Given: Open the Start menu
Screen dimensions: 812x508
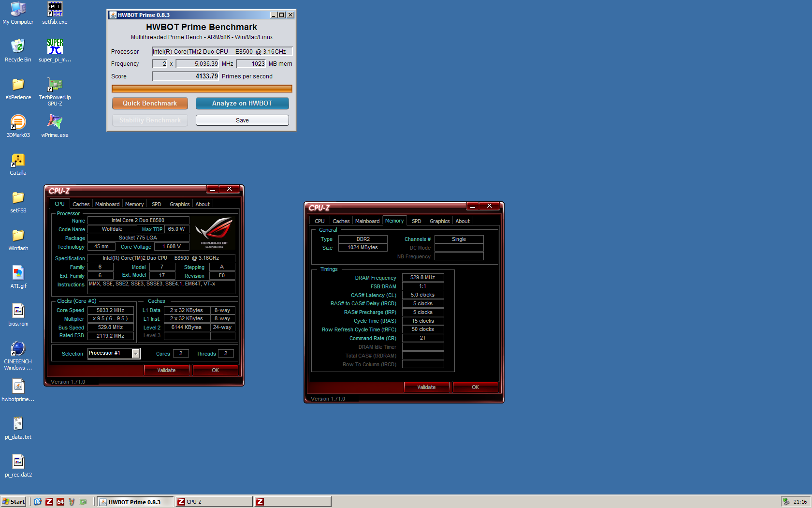Looking at the screenshot, I should click(x=14, y=502).
